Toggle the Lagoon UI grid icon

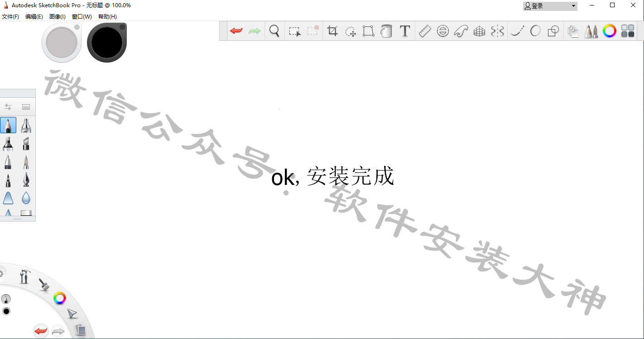(628, 31)
